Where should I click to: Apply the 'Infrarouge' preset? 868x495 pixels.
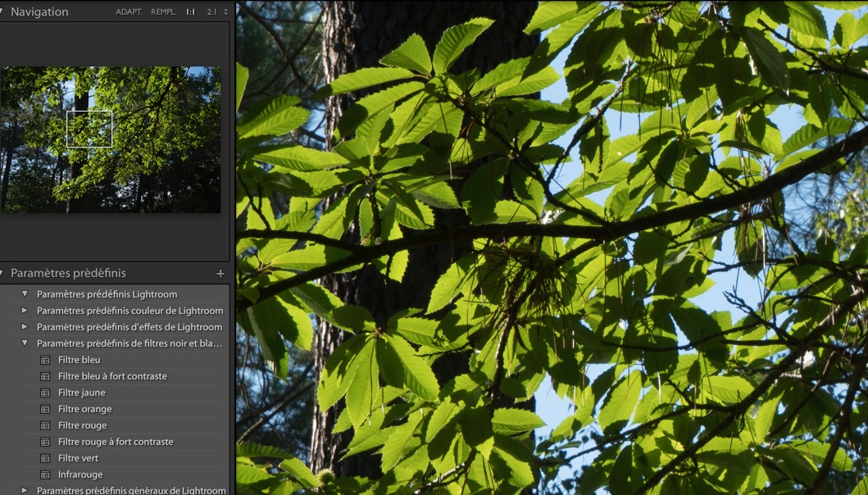(80, 475)
